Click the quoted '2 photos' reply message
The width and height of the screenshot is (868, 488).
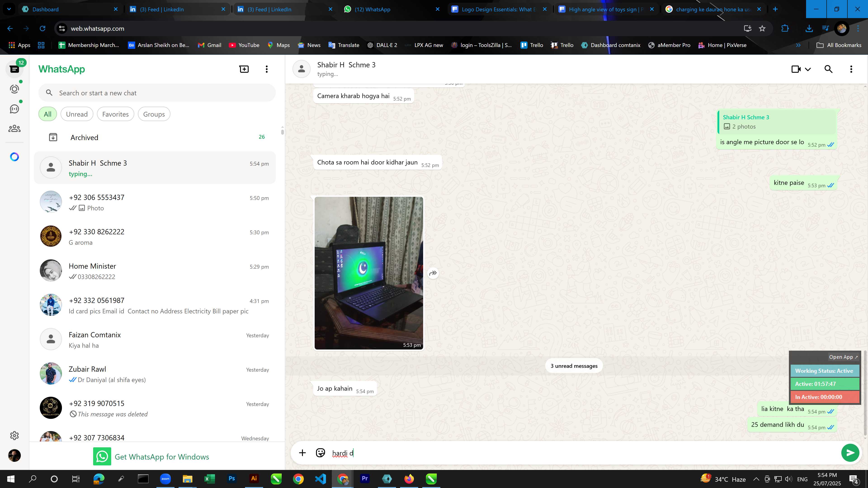coord(776,122)
